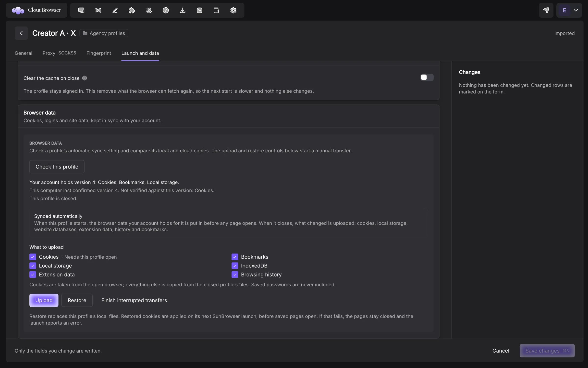Click the back arrow beside Creator A · X

click(21, 33)
